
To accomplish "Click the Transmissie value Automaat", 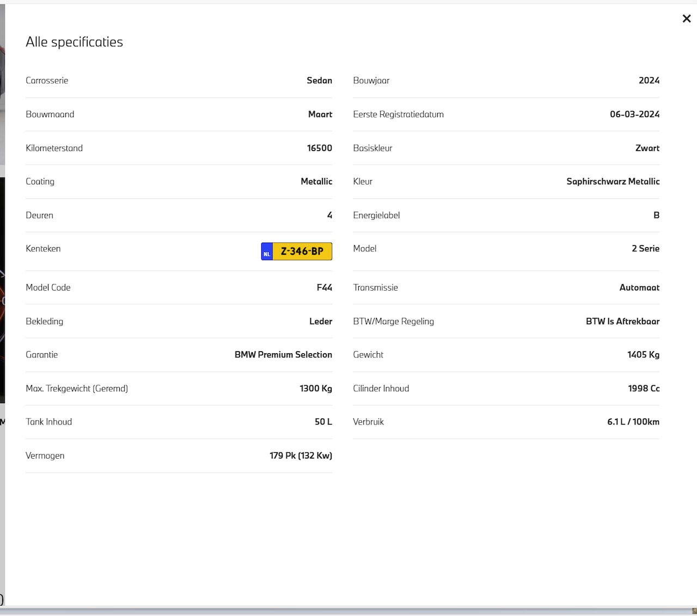I will pos(639,288).
